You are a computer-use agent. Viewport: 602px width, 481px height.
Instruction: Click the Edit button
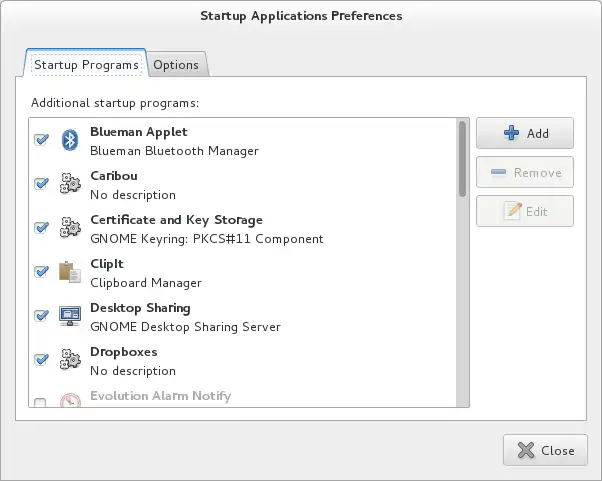(525, 212)
